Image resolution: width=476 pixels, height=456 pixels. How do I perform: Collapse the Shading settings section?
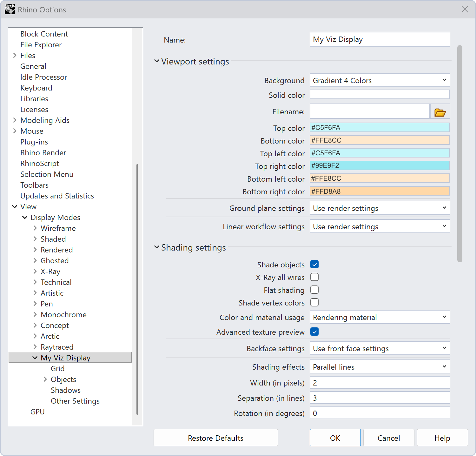[x=157, y=247]
